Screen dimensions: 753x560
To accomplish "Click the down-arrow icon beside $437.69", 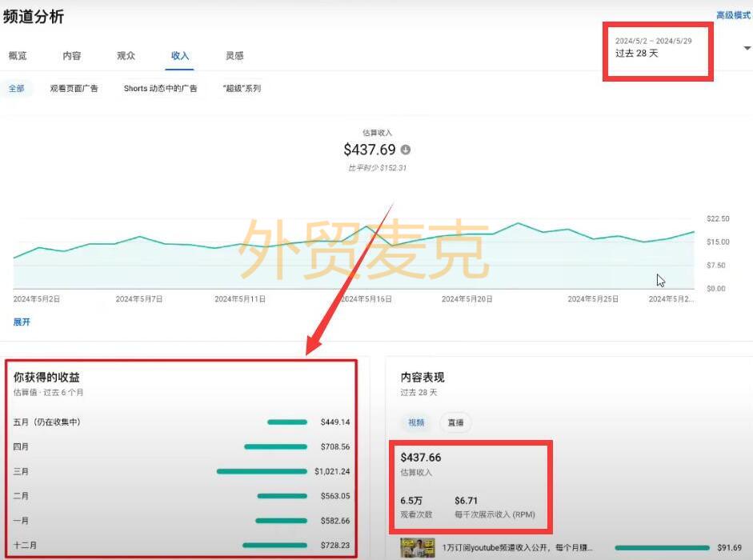I will click(x=406, y=150).
